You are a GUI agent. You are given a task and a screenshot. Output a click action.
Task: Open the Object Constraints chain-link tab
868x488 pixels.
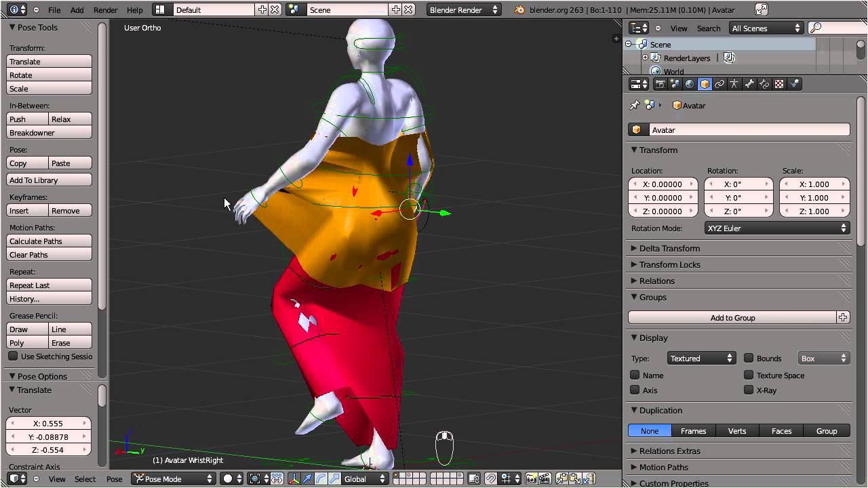pos(719,84)
